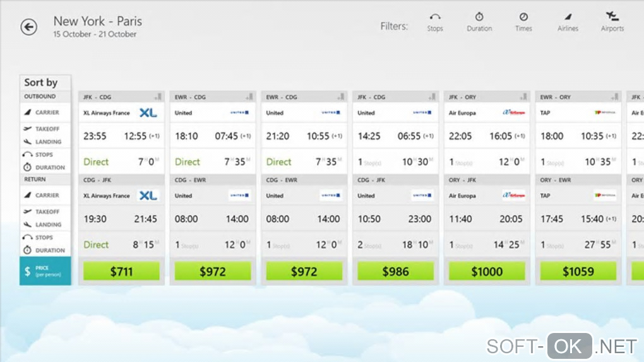Click the 18h10m return duration
644x362 pixels.
(417, 245)
